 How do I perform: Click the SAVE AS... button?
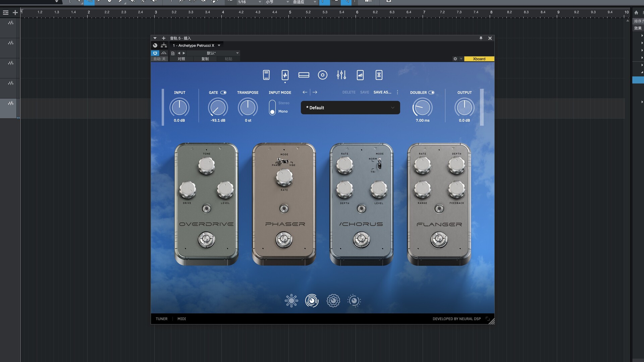pos(382,92)
